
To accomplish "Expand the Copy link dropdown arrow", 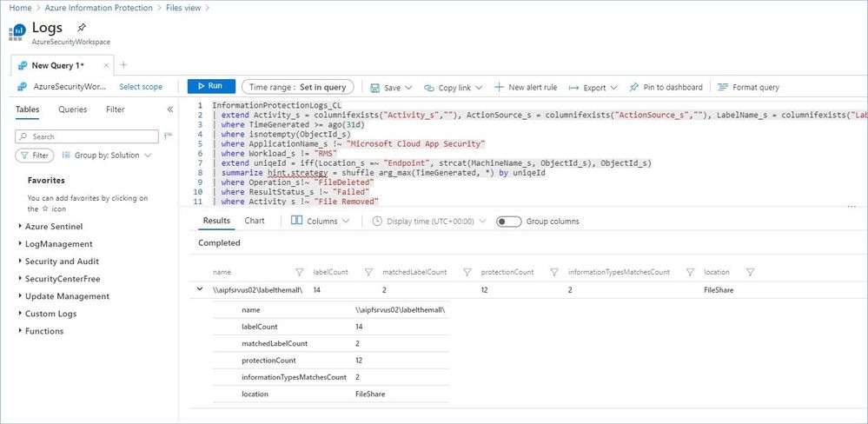I will (479, 88).
